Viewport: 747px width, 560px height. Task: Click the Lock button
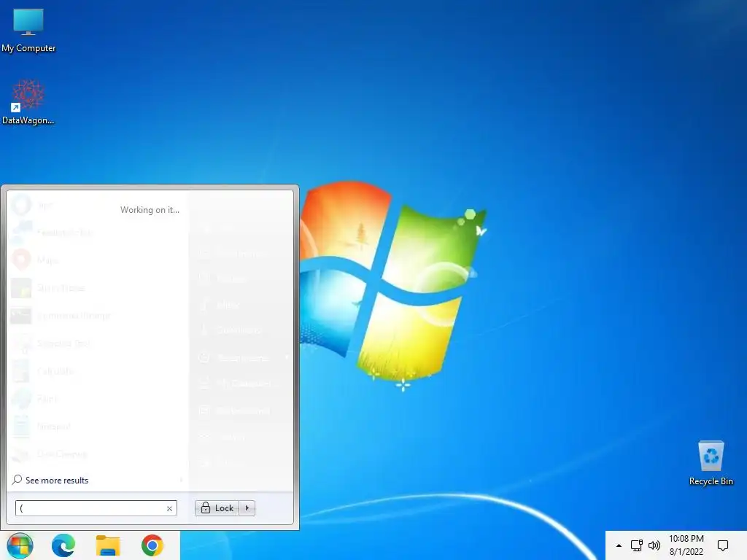217,508
